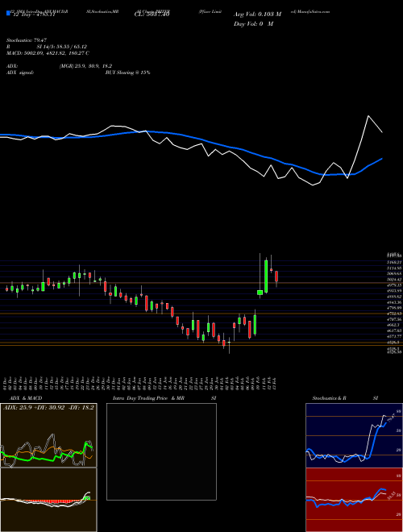This screenshot has height=532, width=403.
Task: Select the 'ADX: 25.9 +DY: 30.92 -DY: 18.2' header
Action: [48, 408]
